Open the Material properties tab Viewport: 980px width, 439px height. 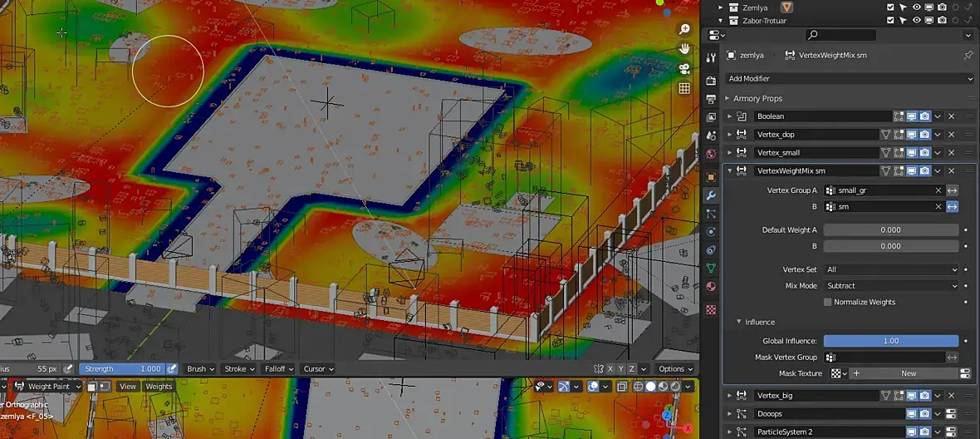point(711,286)
